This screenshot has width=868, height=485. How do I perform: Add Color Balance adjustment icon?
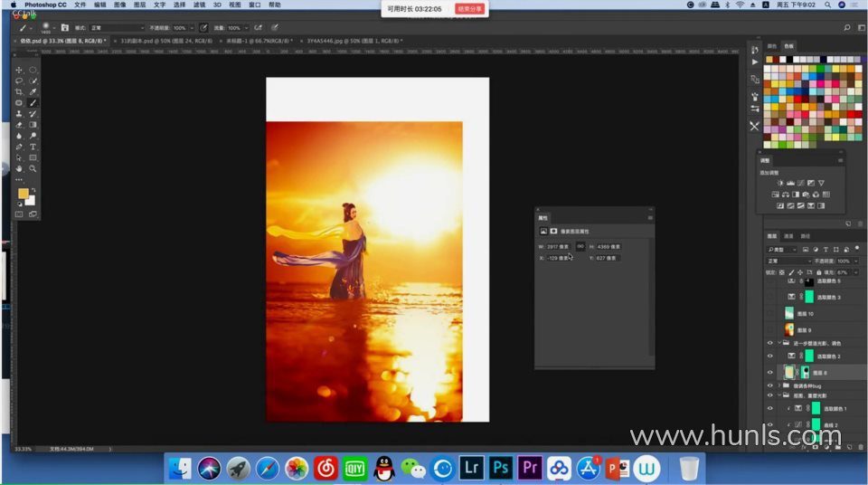pyautogui.click(x=786, y=195)
